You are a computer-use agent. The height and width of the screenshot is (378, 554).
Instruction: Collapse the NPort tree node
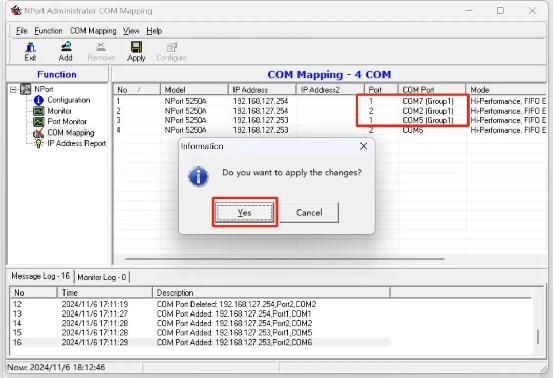[13, 89]
